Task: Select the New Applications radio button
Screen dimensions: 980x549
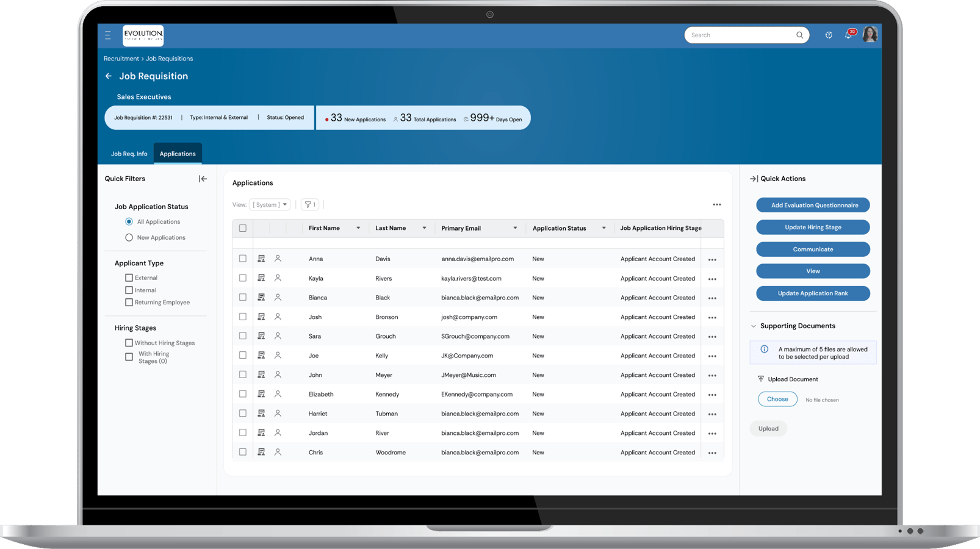Action: pyautogui.click(x=129, y=237)
